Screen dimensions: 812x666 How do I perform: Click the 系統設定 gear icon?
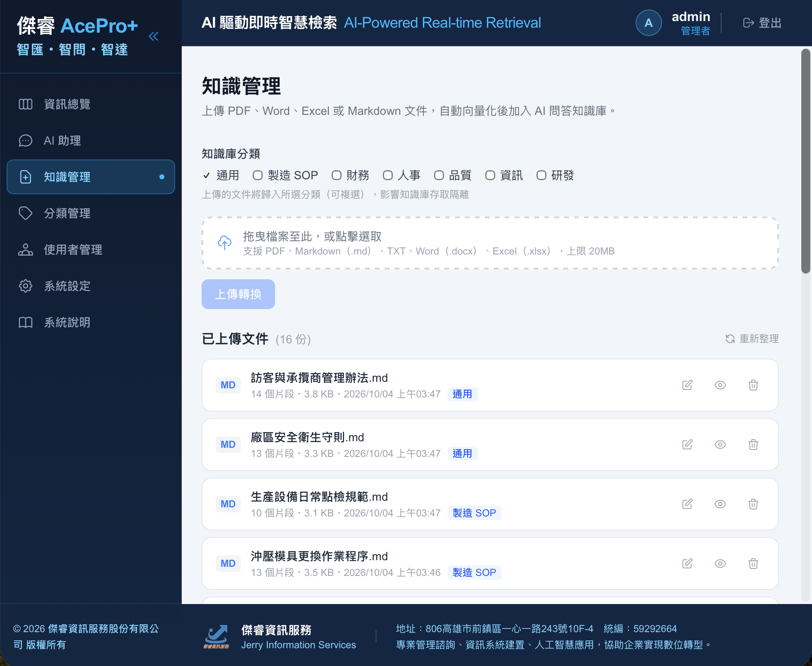[x=26, y=286]
